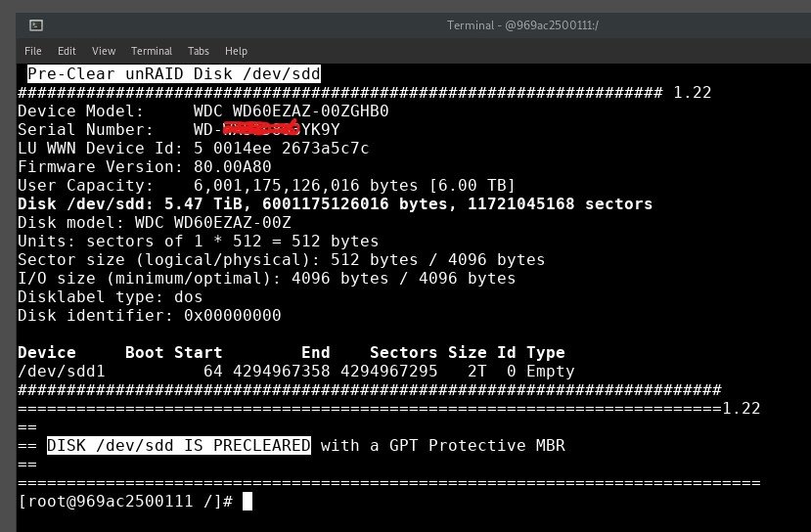Click the window title 'Terminal - @969ac2500111:/'

[522, 24]
